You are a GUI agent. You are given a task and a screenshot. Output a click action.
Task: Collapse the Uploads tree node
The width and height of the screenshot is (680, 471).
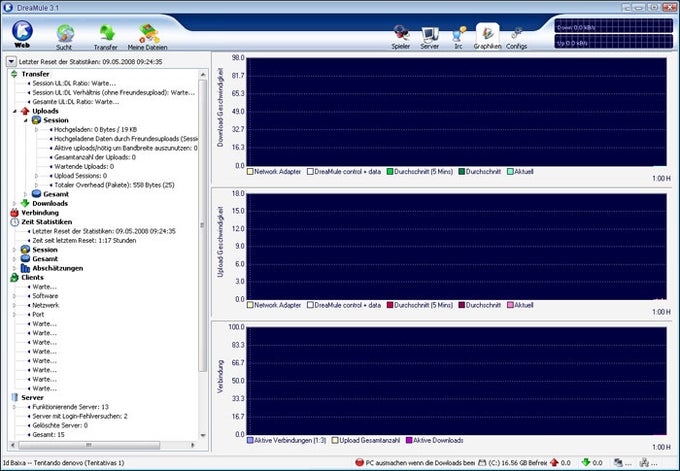[x=14, y=111]
